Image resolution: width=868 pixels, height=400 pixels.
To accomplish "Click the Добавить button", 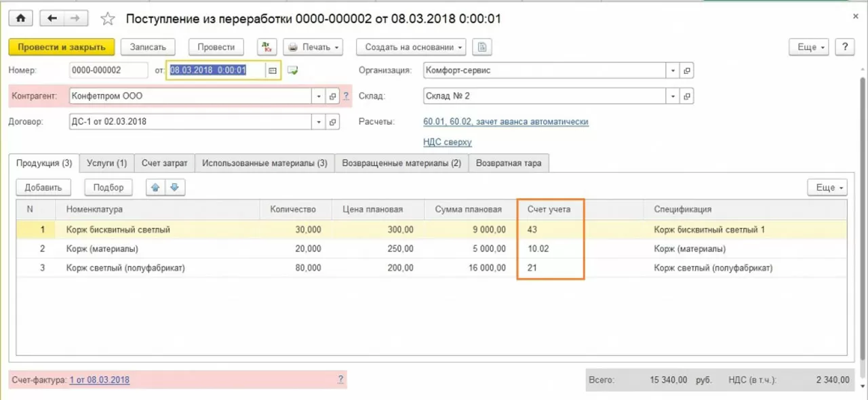I will click(x=43, y=187).
